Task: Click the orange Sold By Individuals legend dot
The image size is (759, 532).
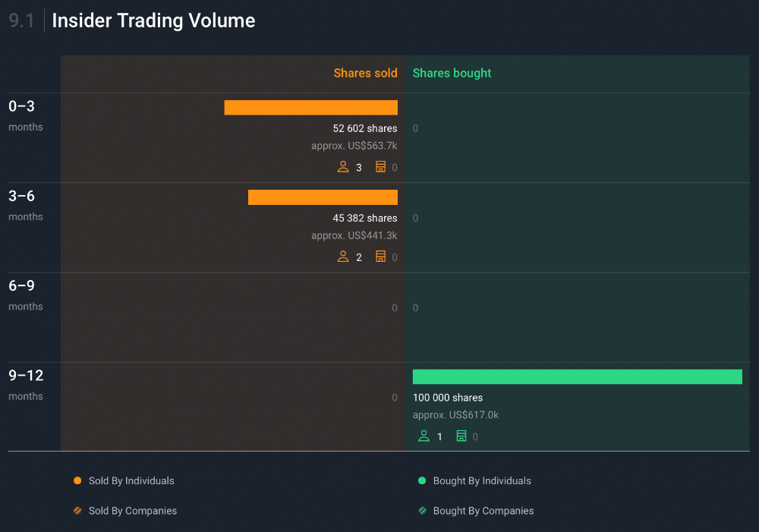Action: [77, 480]
